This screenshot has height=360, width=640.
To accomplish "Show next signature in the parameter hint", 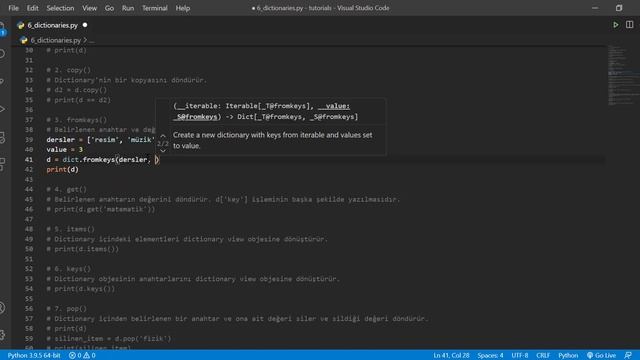I will 163,151.
